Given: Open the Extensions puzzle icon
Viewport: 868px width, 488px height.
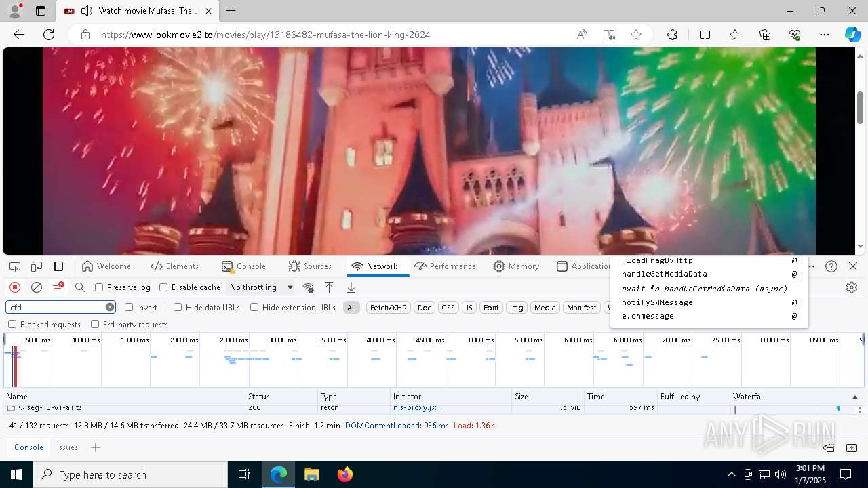Looking at the screenshot, I should [672, 35].
